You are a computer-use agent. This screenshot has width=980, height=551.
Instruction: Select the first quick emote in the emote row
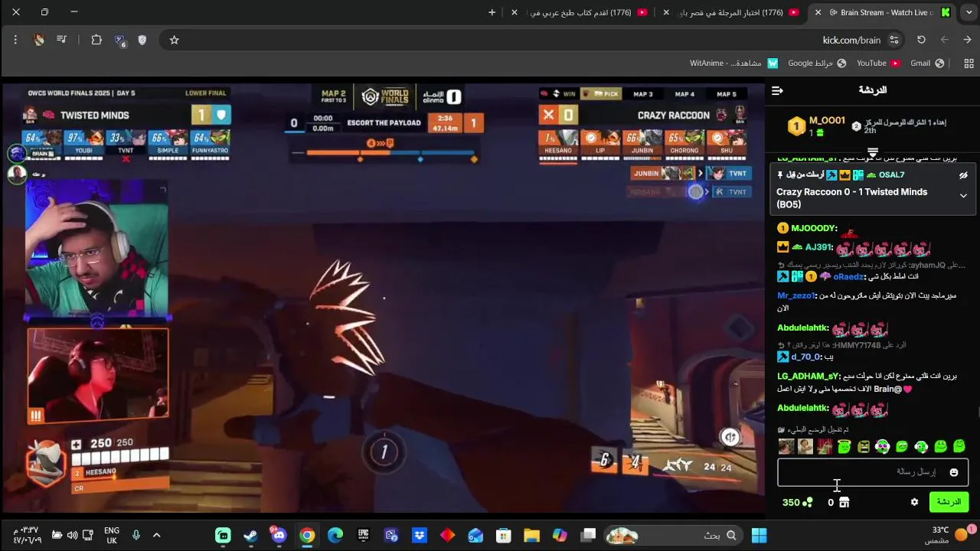pyautogui.click(x=786, y=446)
